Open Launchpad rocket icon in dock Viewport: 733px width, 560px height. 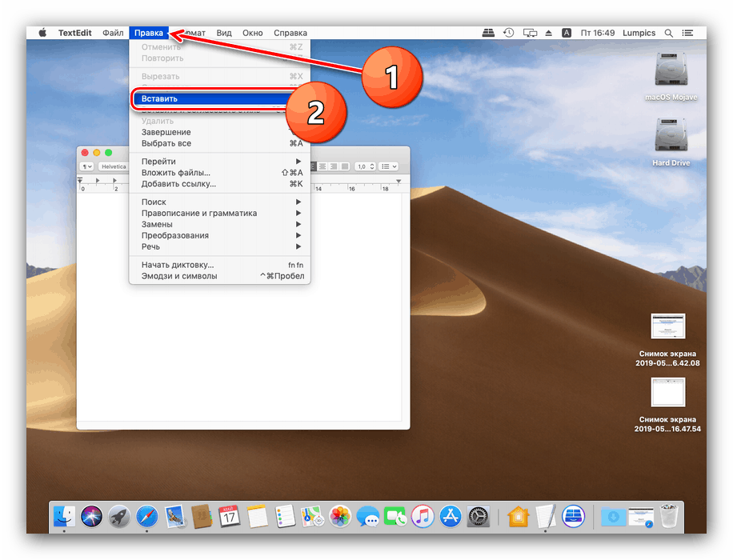pyautogui.click(x=119, y=517)
